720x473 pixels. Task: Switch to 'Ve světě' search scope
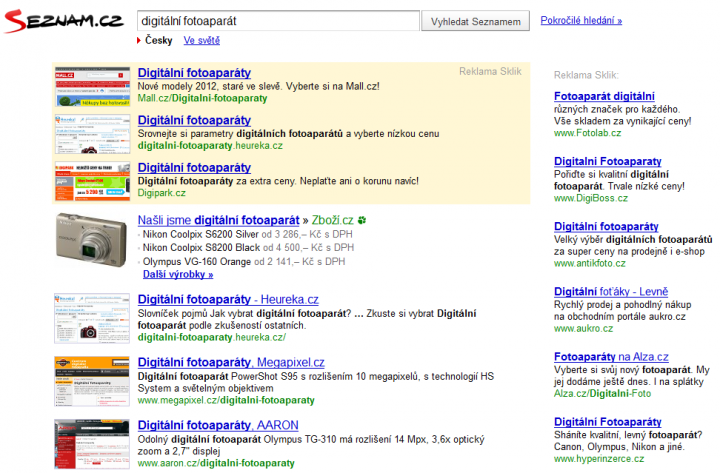[202, 40]
